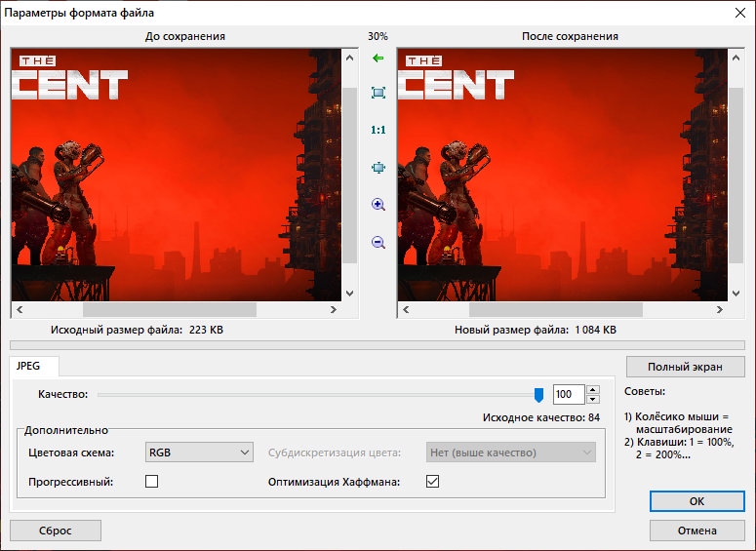The image size is (756, 551).
Task: Click the Исходный размер файла: 223 KB text
Action: [137, 330]
